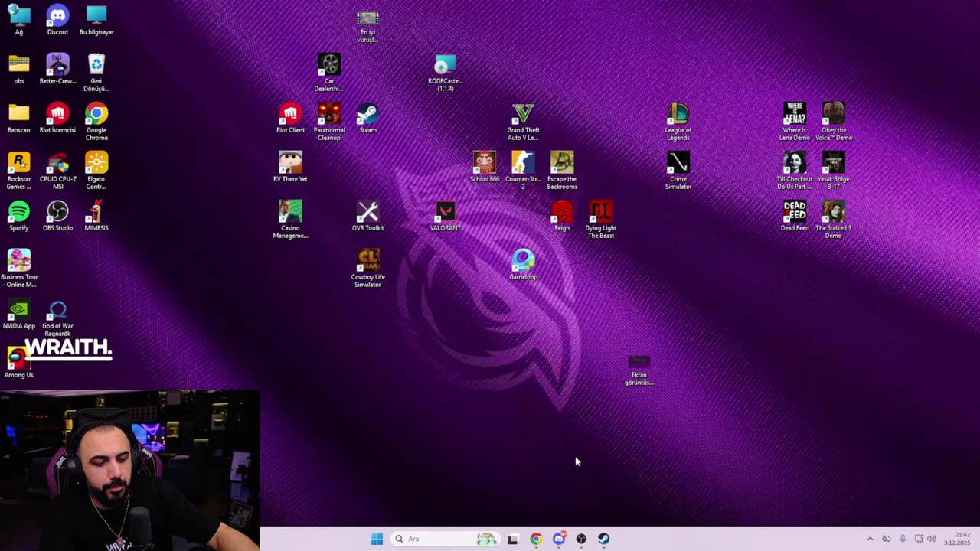This screenshot has height=551, width=980.
Task: Launch Dead Feed shortcut
Action: click(795, 216)
